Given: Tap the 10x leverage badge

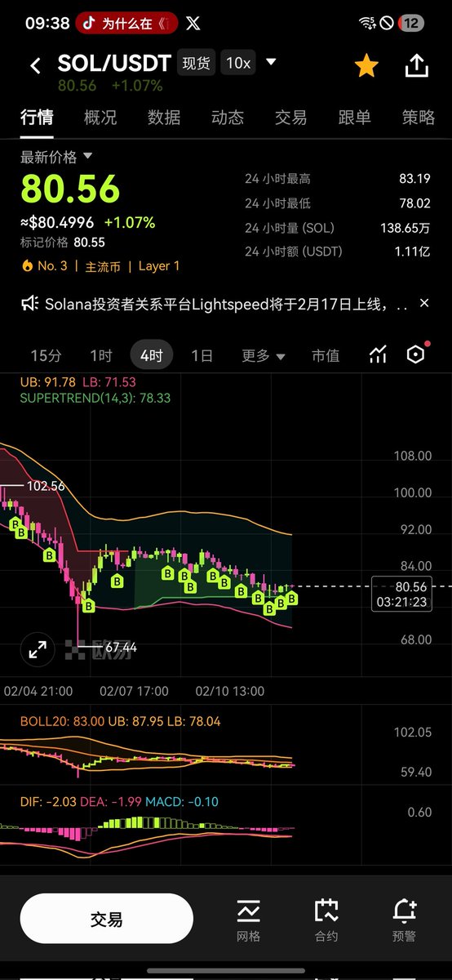Looking at the screenshot, I should (x=238, y=63).
